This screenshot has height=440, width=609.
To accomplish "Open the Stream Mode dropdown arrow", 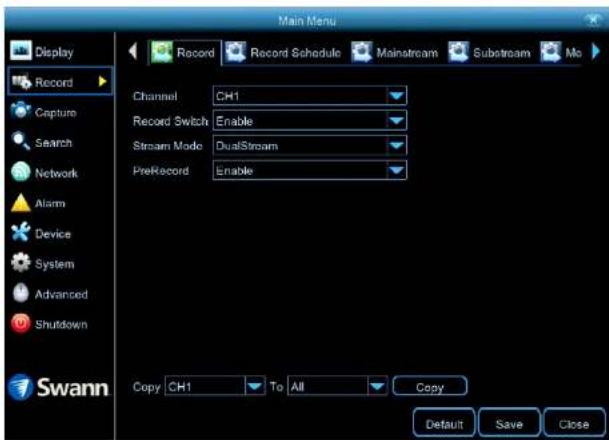I will pyautogui.click(x=397, y=146).
